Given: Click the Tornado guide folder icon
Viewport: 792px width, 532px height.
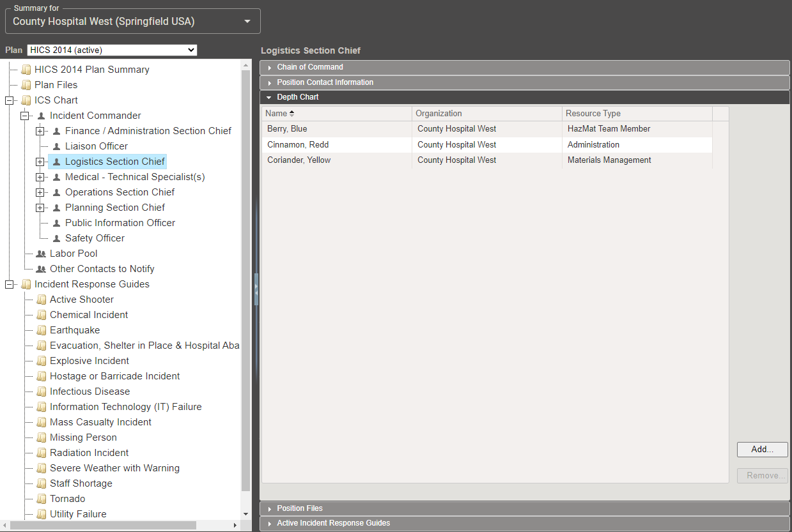Looking at the screenshot, I should [x=41, y=499].
